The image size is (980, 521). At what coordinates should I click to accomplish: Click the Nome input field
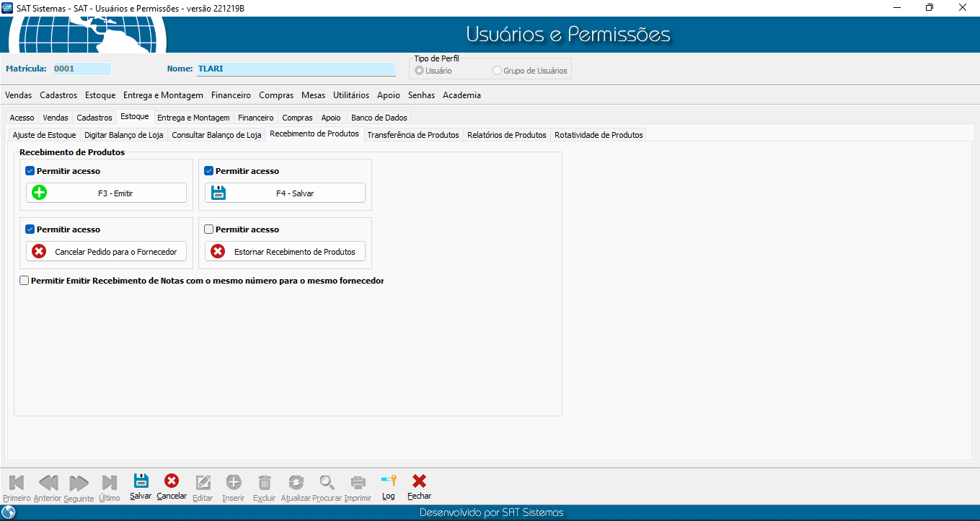(296, 69)
